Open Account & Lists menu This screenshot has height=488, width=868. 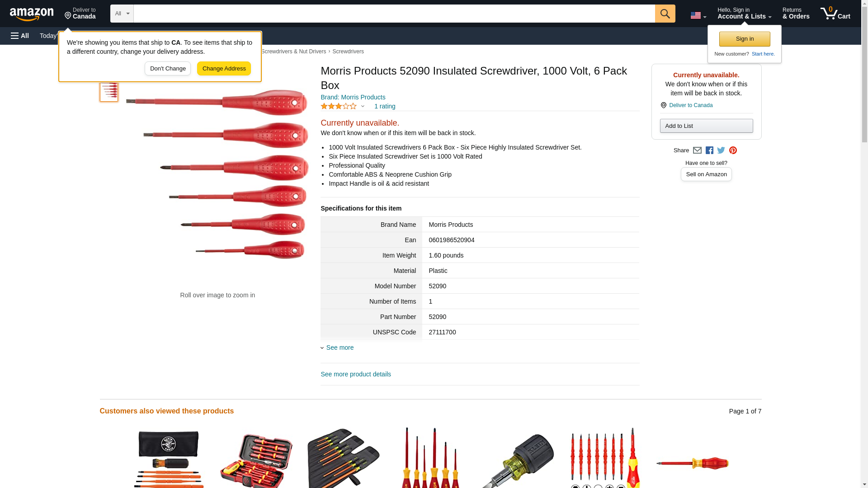744,14
